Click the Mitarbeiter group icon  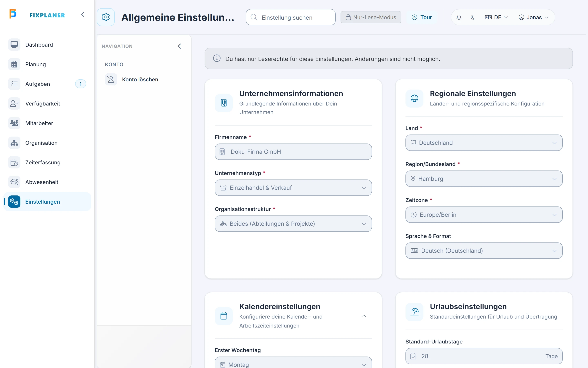coord(14,123)
